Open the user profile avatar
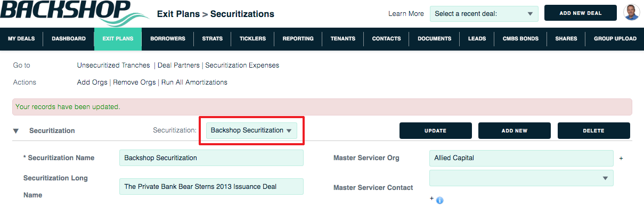Screen dimensions: 644x207 631,13
